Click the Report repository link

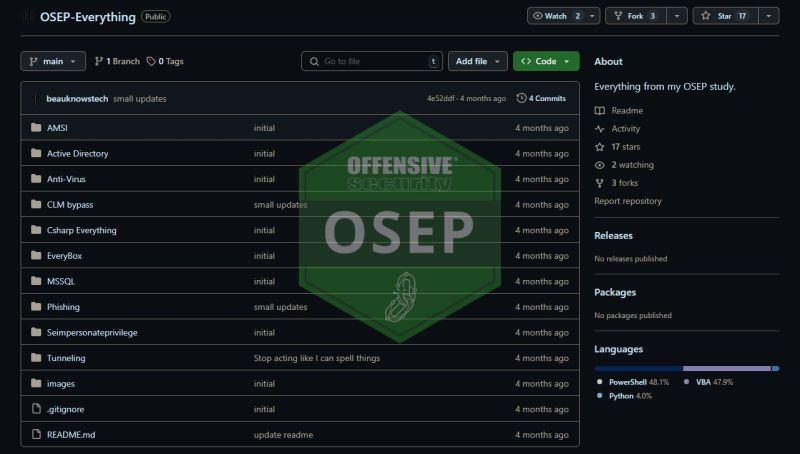(628, 201)
